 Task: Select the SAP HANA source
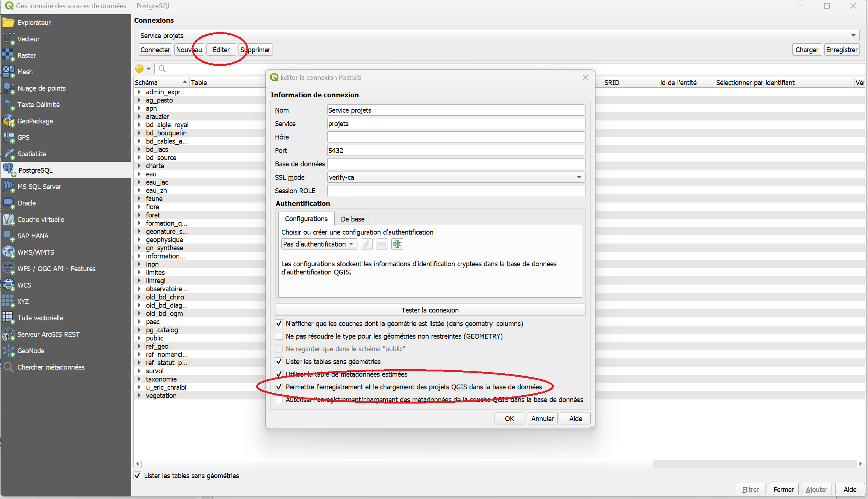coord(66,236)
